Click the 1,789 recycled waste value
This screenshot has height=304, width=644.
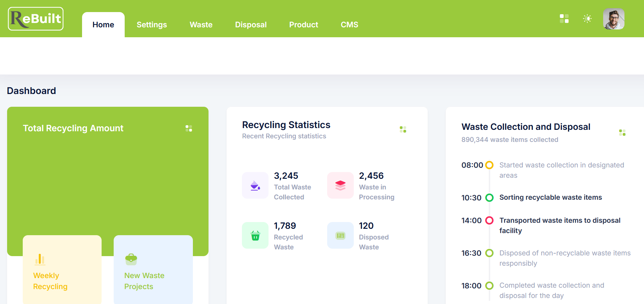(285, 226)
